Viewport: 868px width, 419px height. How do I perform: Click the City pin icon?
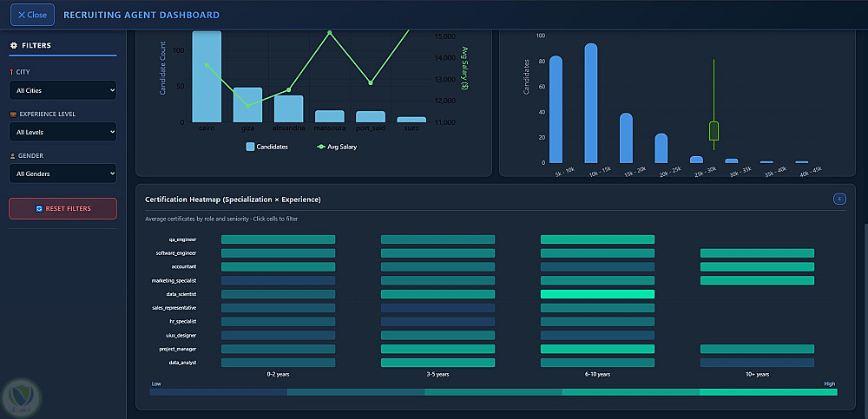(11, 73)
